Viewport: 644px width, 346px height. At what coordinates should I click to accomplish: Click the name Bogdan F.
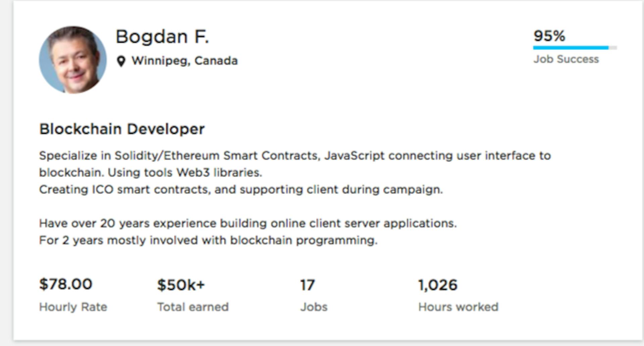162,37
